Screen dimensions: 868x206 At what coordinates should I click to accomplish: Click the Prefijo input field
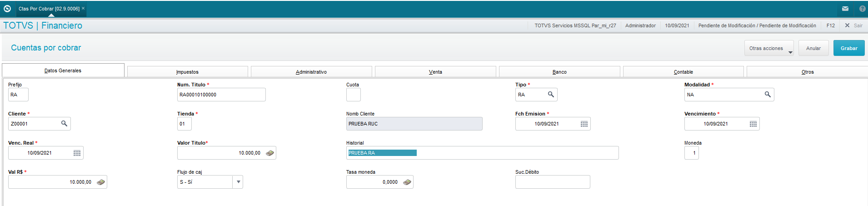pos(18,95)
